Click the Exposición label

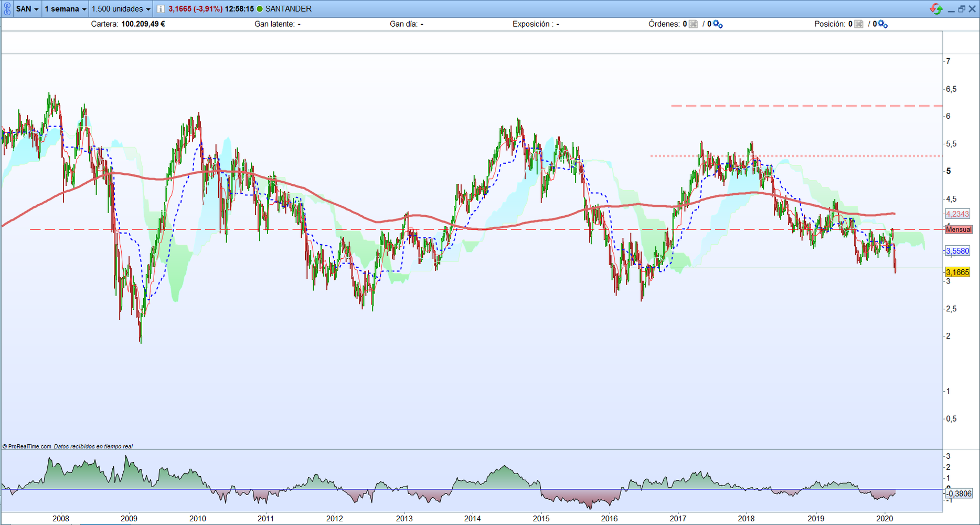pos(532,24)
